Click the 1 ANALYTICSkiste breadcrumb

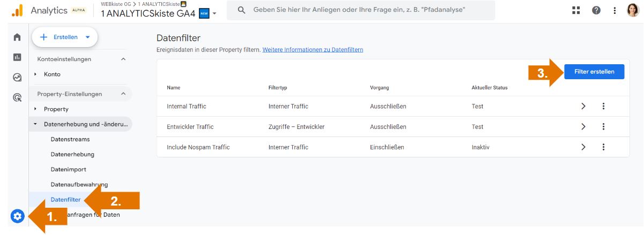click(159, 4)
